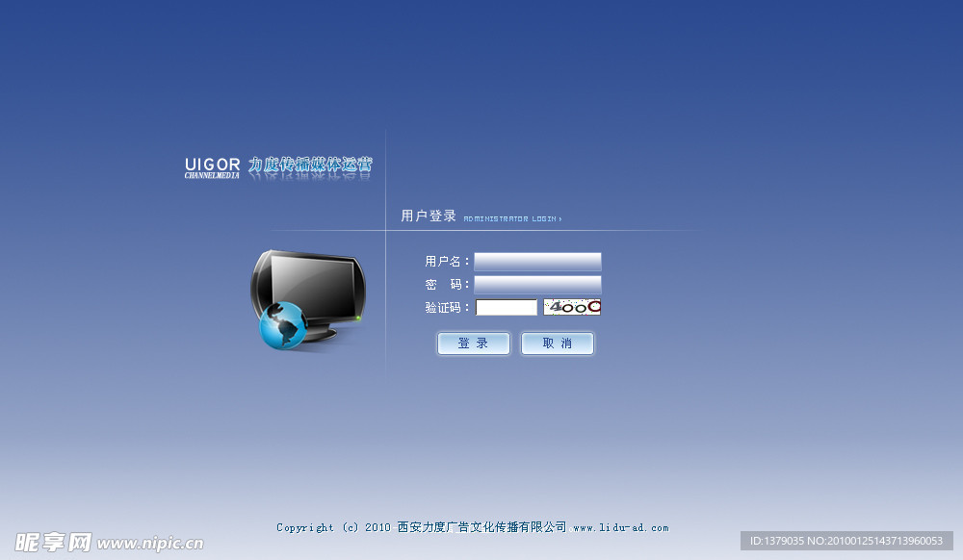
Task: Click the captcha verification code image
Action: pyautogui.click(x=572, y=307)
